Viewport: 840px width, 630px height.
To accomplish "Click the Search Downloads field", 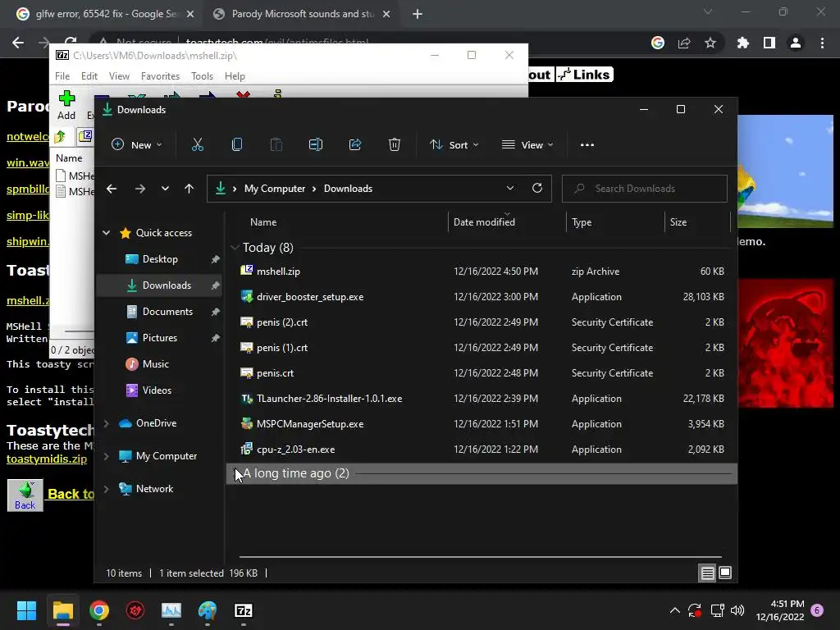I will [645, 189].
